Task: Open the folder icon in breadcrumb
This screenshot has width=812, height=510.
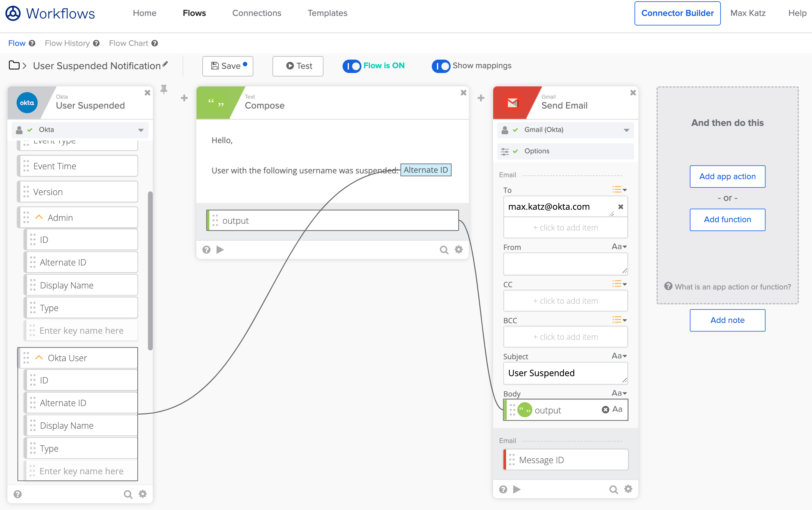Action: 14,65
